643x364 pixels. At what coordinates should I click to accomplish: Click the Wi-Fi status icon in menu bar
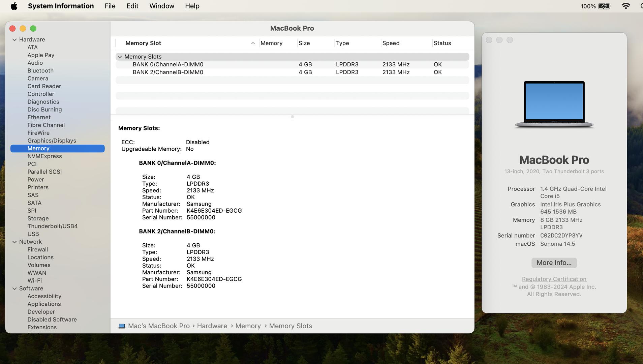pyautogui.click(x=625, y=6)
